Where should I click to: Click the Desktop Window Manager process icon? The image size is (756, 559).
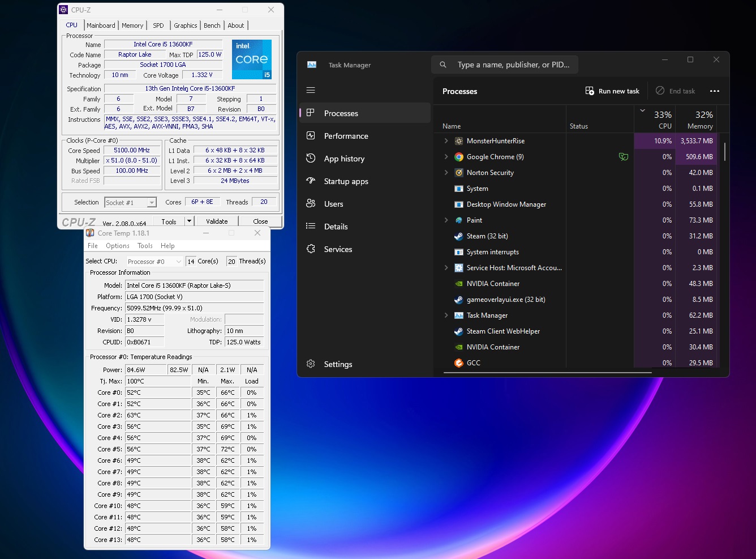coord(459,204)
